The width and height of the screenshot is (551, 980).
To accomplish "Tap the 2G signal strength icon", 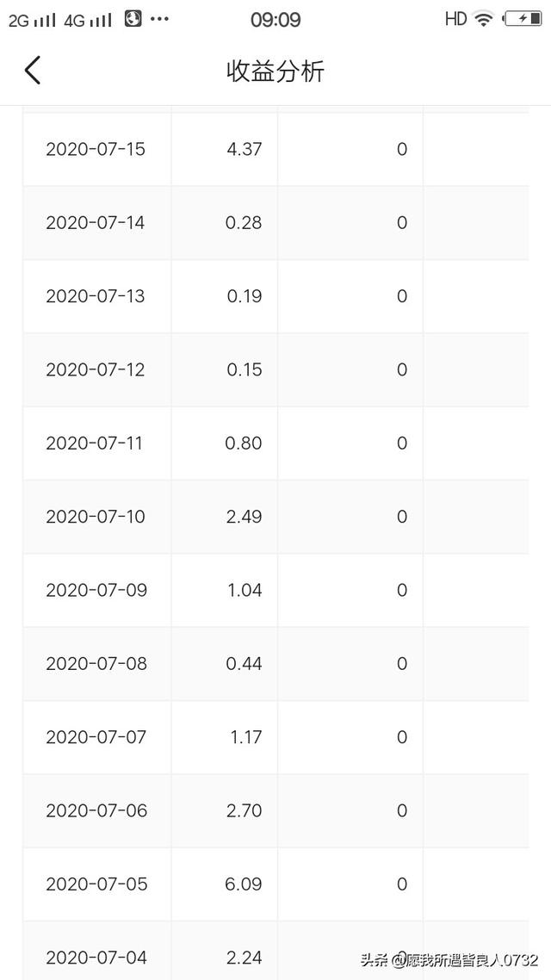I will coord(33,21).
